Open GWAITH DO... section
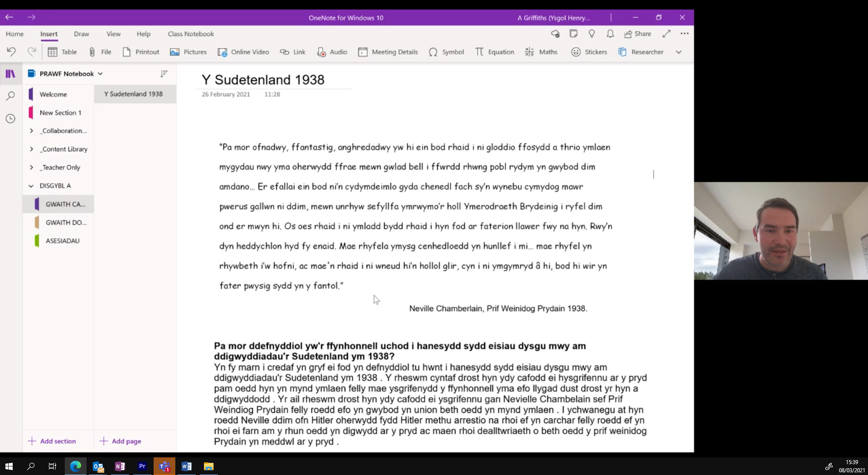 pyautogui.click(x=58, y=222)
